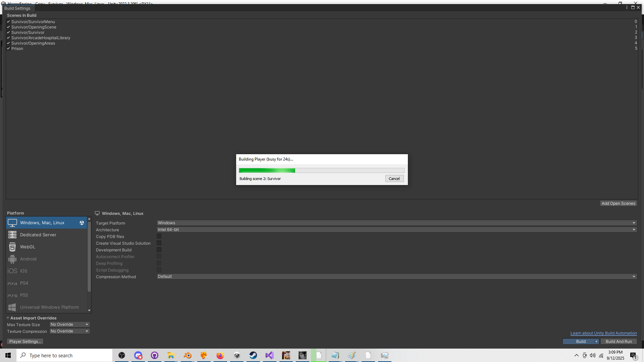
Task: Cancel the player build
Action: (x=394, y=179)
